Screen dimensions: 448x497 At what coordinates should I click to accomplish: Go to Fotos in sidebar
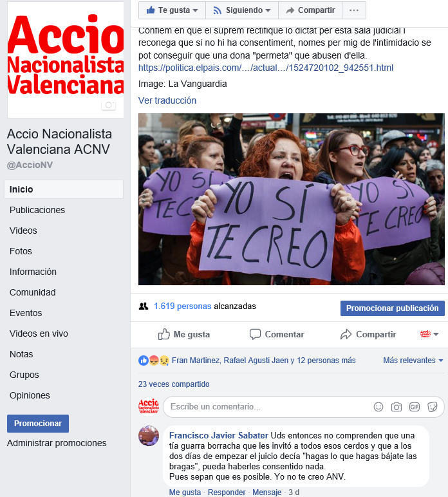click(x=21, y=251)
